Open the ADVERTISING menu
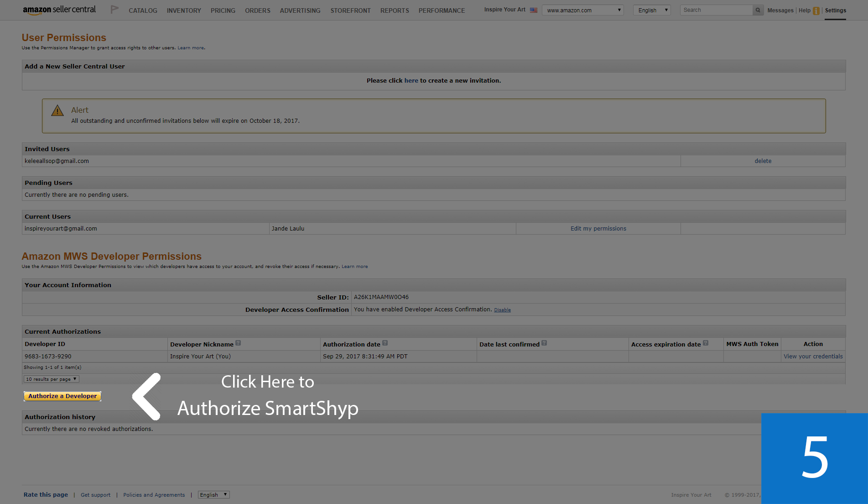 tap(300, 10)
